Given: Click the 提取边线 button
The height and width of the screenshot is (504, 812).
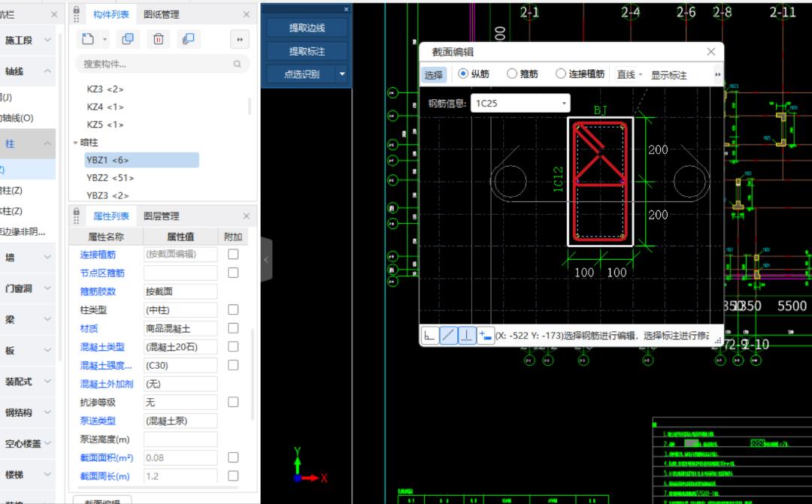Looking at the screenshot, I should click(307, 28).
